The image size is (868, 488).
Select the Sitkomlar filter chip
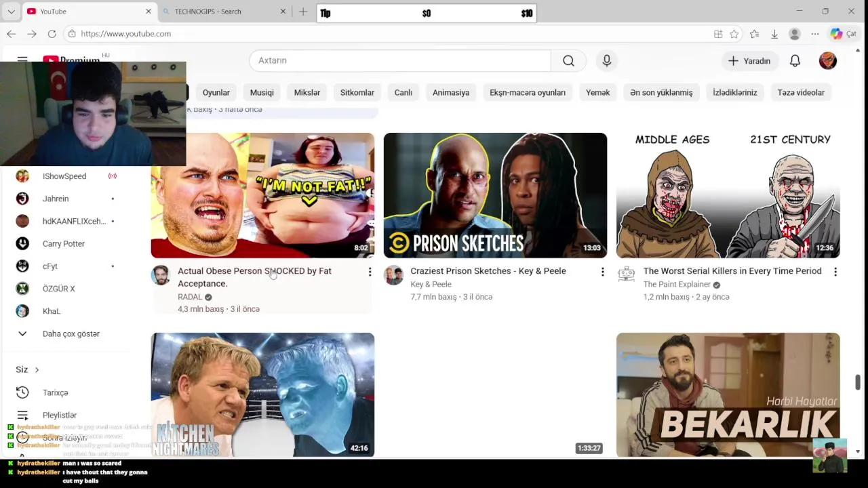coord(357,92)
